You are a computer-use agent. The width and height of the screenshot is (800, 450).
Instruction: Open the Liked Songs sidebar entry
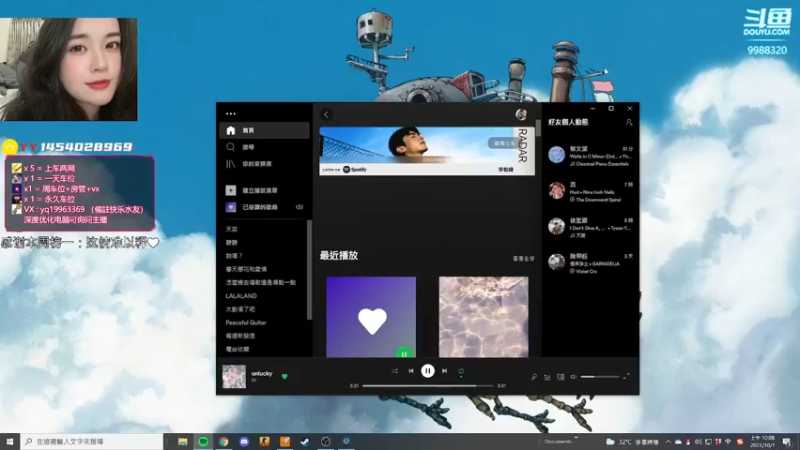click(x=259, y=207)
